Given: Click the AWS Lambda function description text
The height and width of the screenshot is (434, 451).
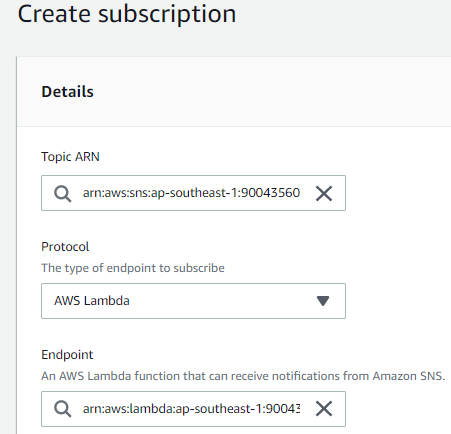Looking at the screenshot, I should pyautogui.click(x=243, y=376).
